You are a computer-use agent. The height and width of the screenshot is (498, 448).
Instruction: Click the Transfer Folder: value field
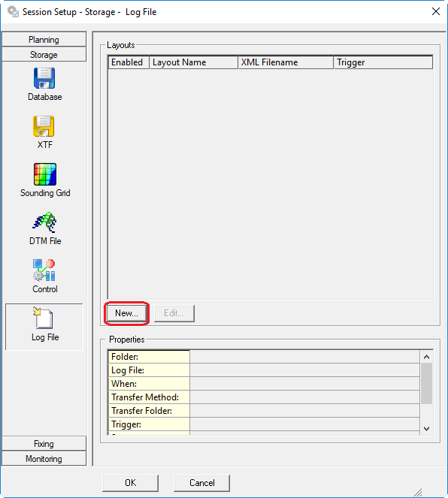point(304,411)
